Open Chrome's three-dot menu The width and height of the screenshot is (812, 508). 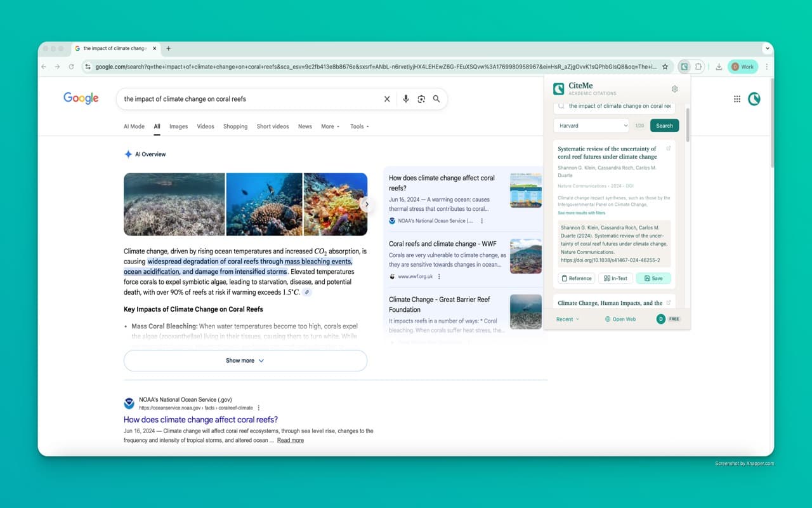[x=766, y=67]
